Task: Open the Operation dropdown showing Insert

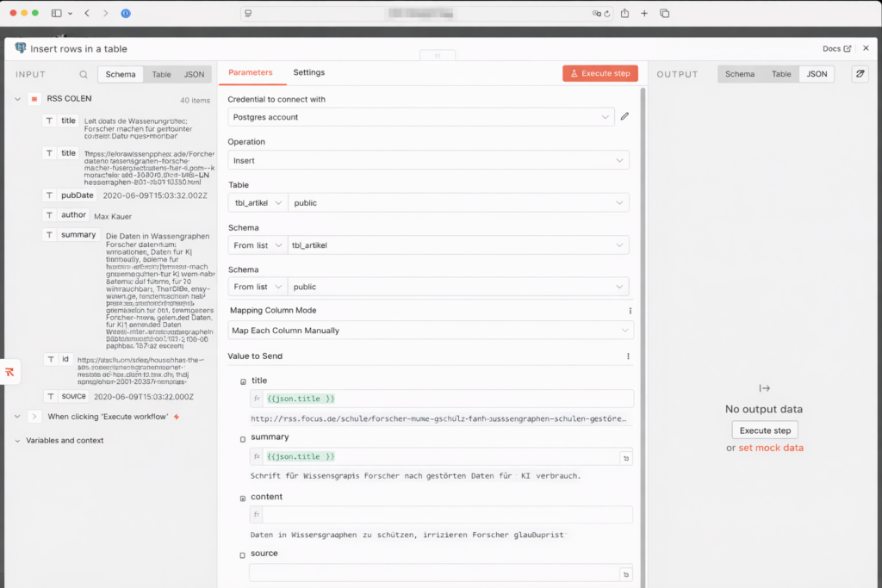Action: point(428,160)
